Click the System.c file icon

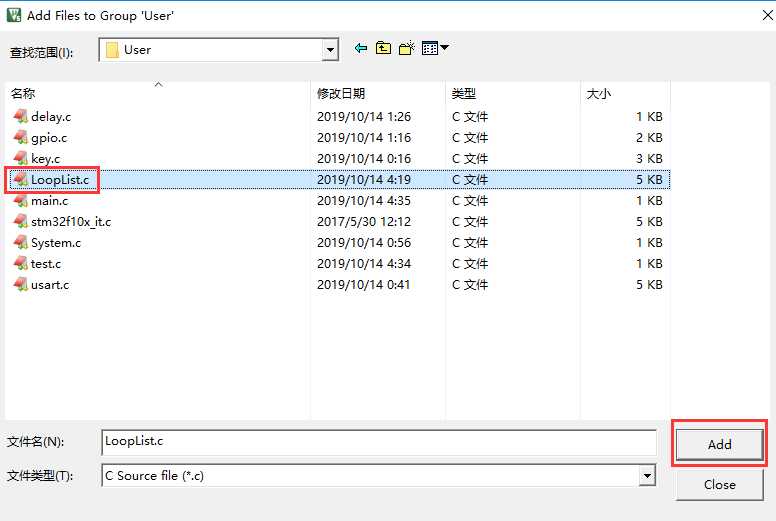(20, 242)
